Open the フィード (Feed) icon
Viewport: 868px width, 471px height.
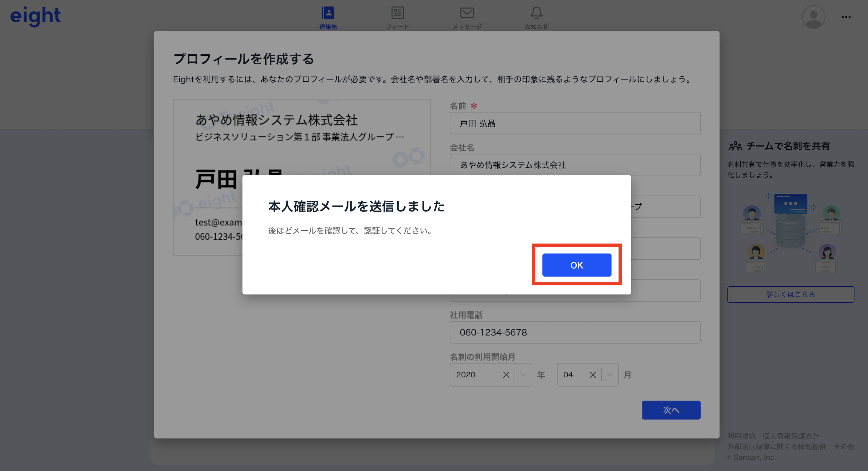[398, 13]
